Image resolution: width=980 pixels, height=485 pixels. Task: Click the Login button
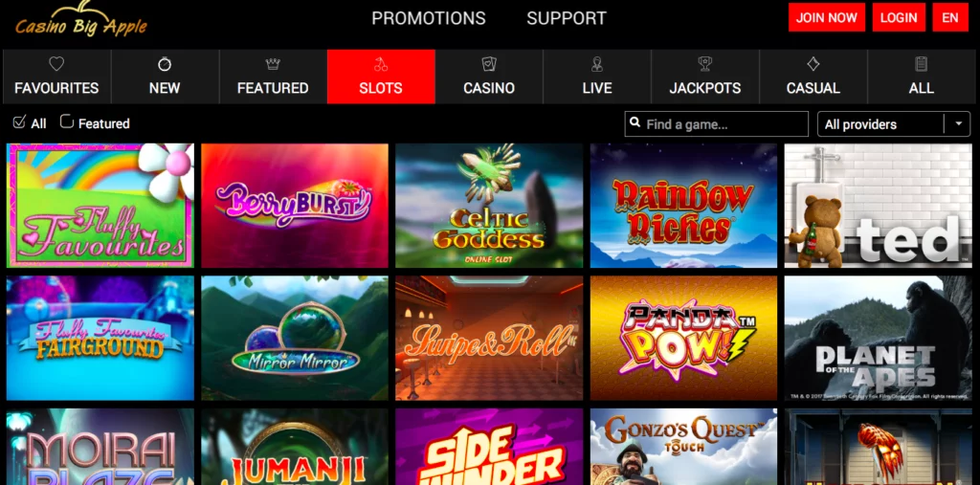[899, 17]
